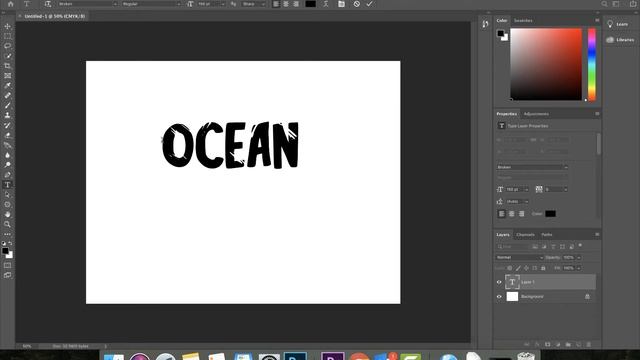Image resolution: width=640 pixels, height=360 pixels.
Task: Select the Blur tool
Action: (x=7, y=155)
